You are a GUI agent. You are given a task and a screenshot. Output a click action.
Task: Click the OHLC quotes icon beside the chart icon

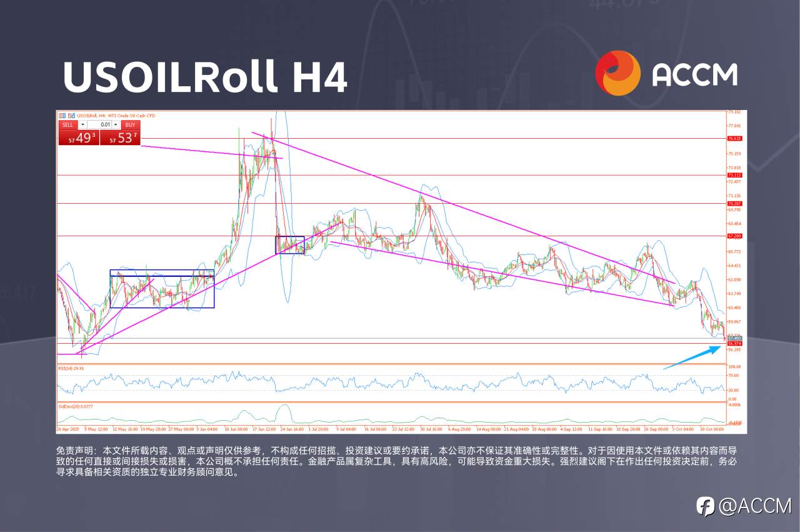pyautogui.click(x=71, y=116)
